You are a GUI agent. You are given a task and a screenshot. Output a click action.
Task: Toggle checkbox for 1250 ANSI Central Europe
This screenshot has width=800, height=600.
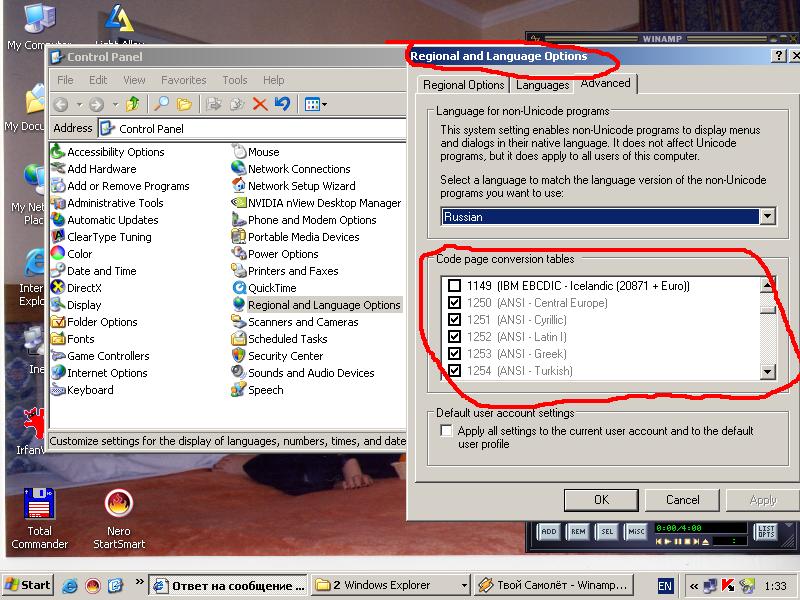[x=454, y=303]
